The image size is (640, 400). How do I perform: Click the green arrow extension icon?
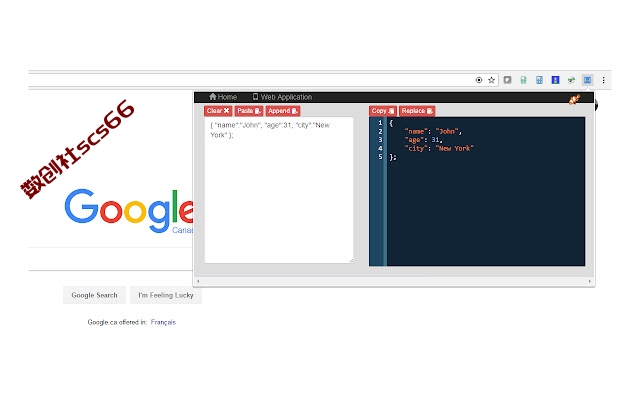click(x=571, y=80)
